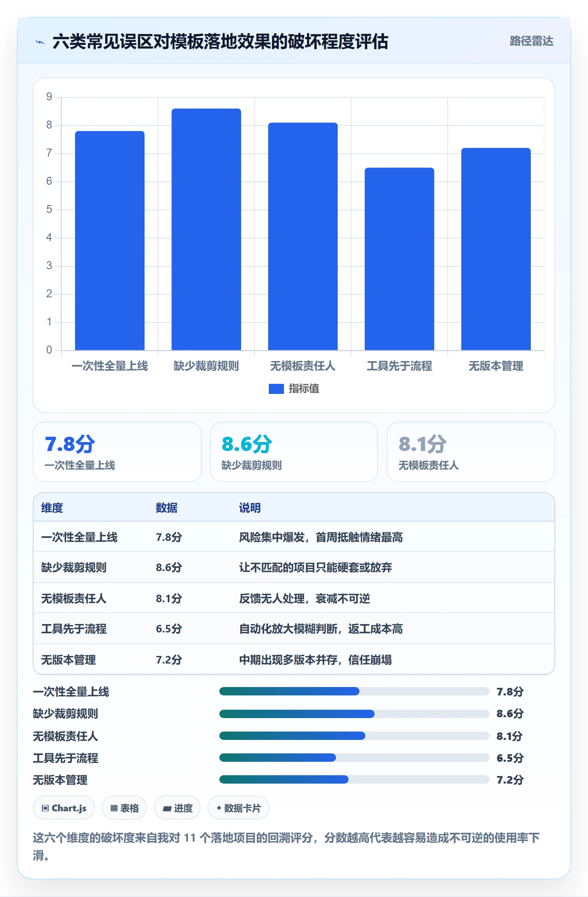
Task: Click description 反馈无人处理，衰减不可逆
Action: tap(304, 598)
